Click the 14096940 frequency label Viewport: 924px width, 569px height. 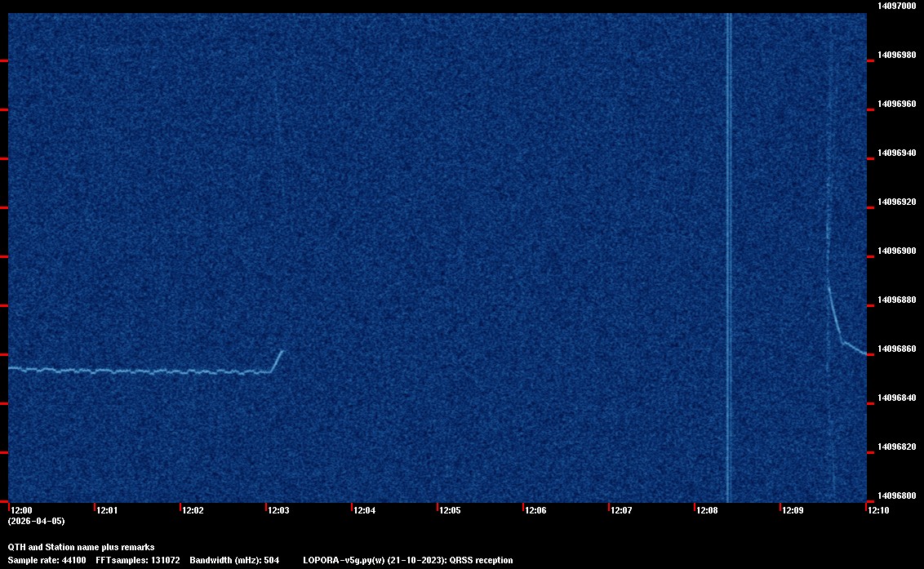click(x=897, y=153)
